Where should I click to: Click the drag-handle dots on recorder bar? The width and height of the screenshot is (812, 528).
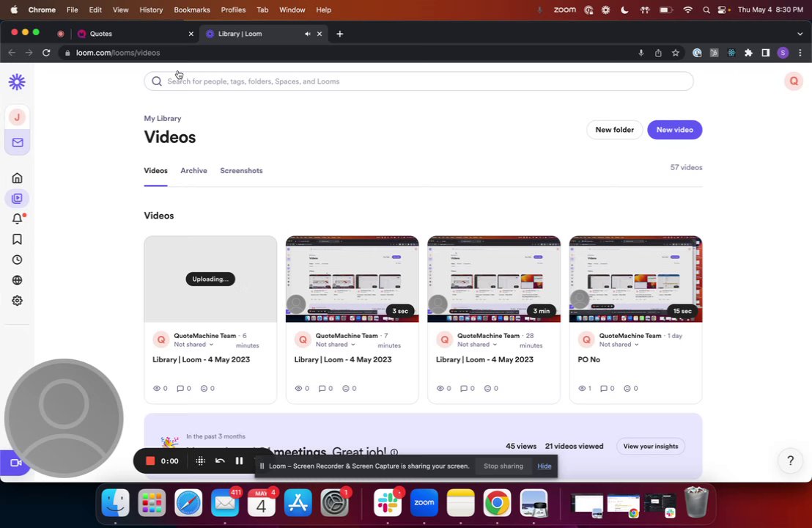[x=200, y=461]
